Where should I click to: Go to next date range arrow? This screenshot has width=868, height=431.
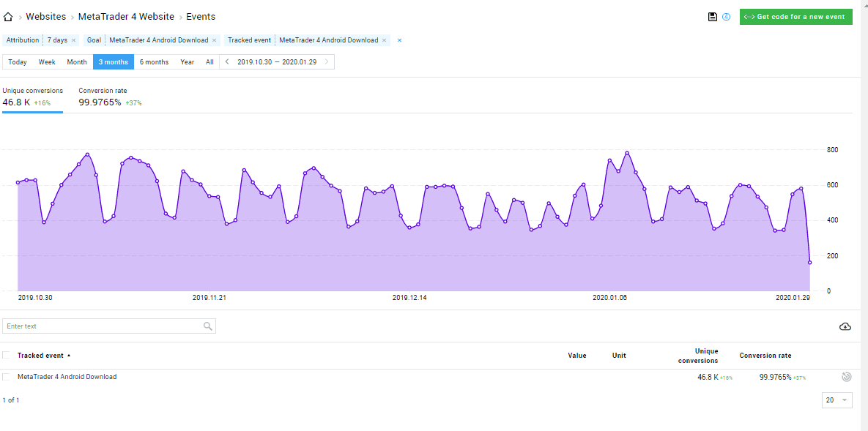tap(327, 62)
